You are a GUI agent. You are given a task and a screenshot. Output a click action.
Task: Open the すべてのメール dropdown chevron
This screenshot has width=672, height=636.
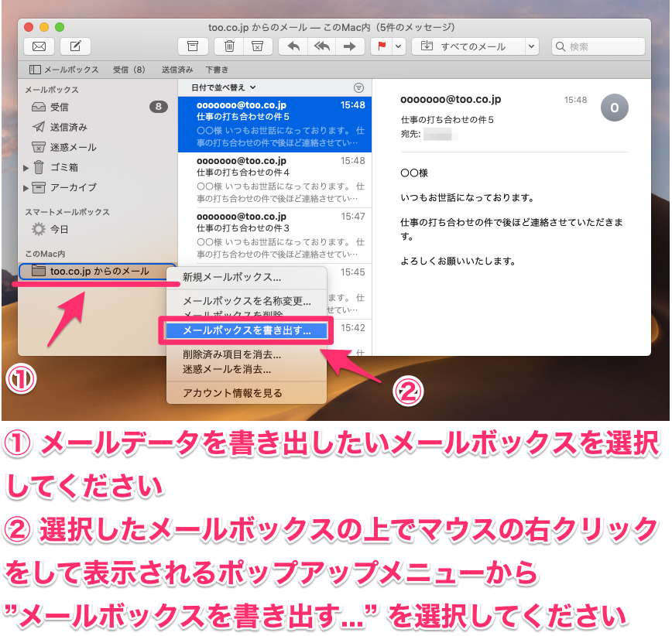point(531,46)
